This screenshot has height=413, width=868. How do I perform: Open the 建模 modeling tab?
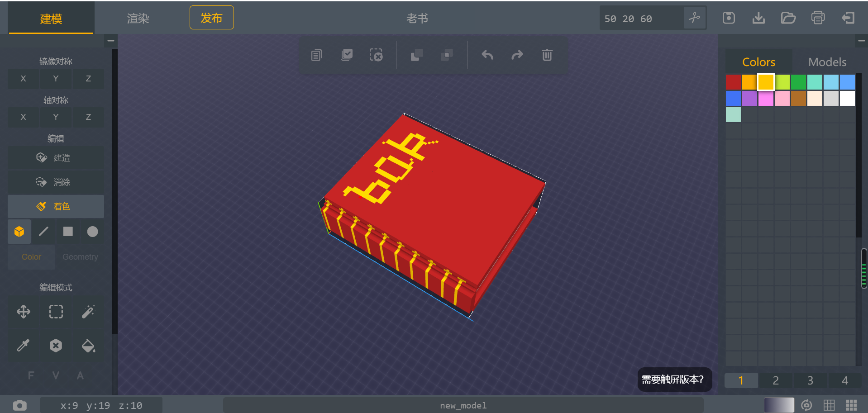point(51,19)
